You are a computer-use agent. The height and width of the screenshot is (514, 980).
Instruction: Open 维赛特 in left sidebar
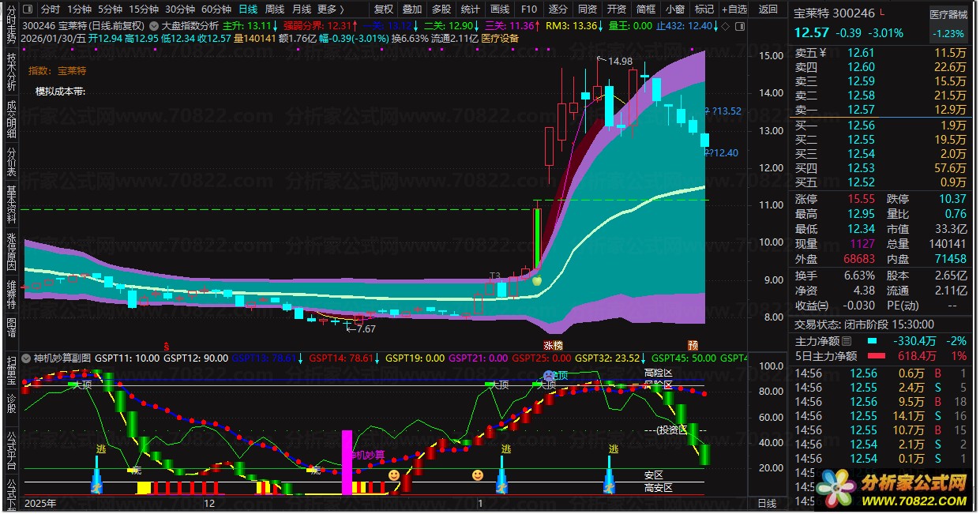pos(11,295)
